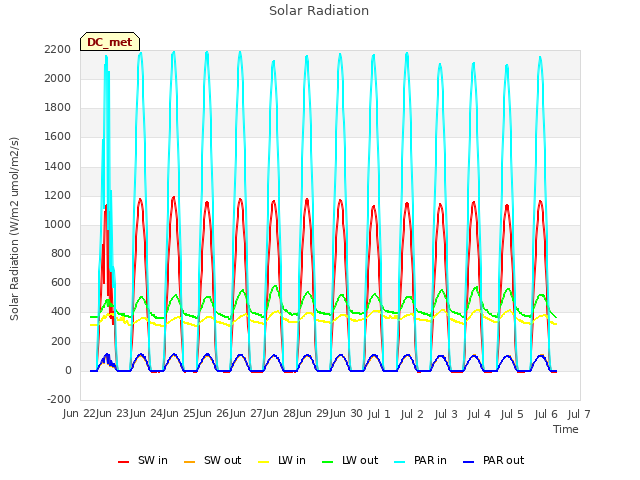Viewport: 640px width, 480px height.
Task: Click the Jun 22 x-axis date label
Action: pos(79,413)
